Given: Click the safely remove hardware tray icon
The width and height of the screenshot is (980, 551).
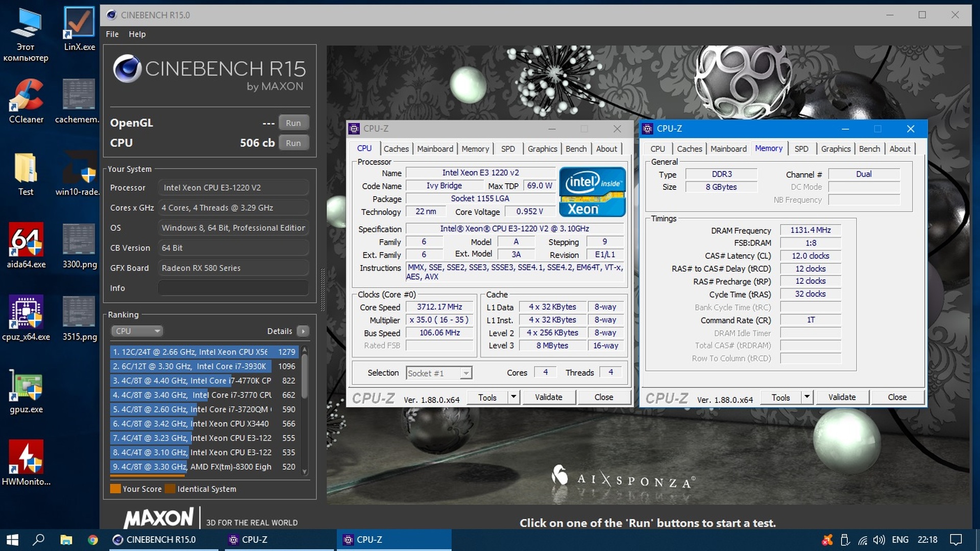Looking at the screenshot, I should 845,540.
